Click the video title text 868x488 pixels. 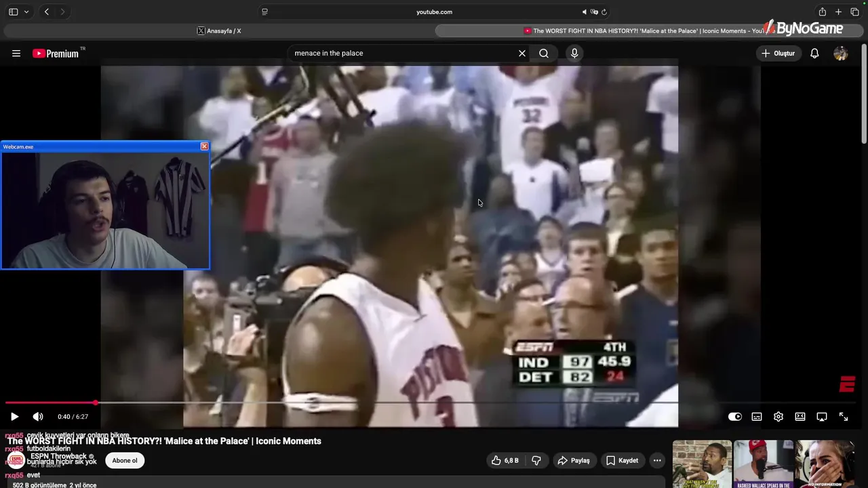point(164,441)
